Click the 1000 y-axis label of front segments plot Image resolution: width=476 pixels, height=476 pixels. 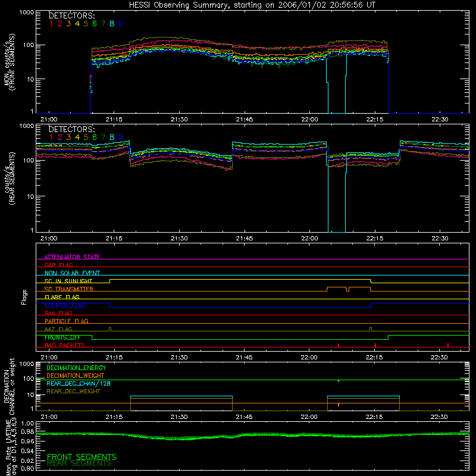pyautogui.click(x=27, y=12)
